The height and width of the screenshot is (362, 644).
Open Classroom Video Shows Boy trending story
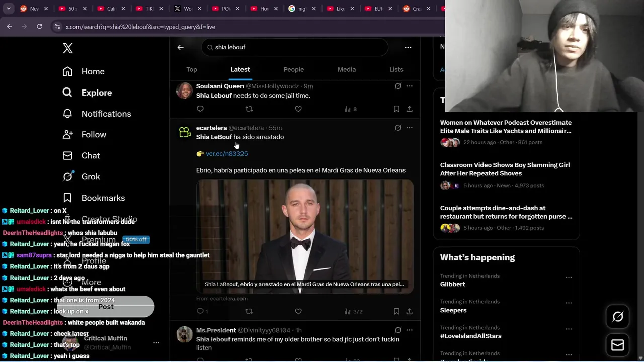tap(506, 175)
